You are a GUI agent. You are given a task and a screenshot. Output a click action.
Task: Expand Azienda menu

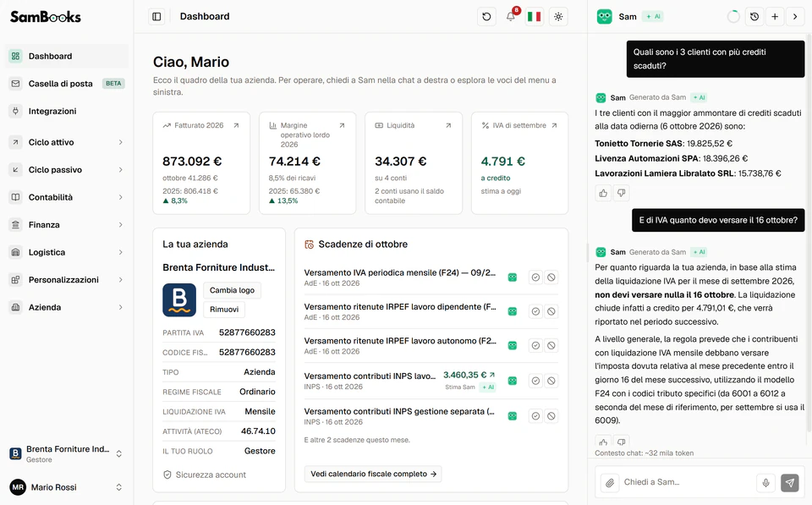click(67, 307)
